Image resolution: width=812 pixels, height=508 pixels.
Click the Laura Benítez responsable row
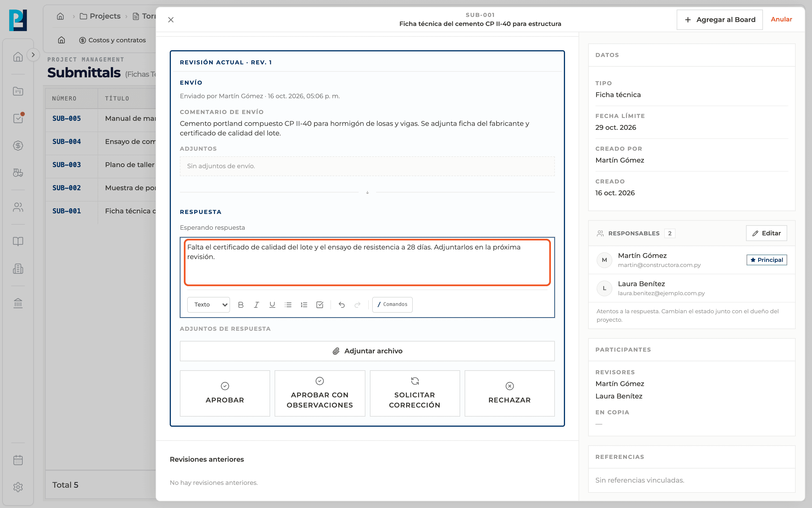[692, 288]
